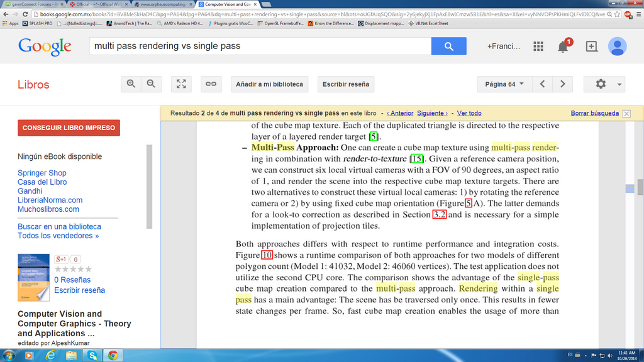
Task: Open SPLASH PRO bookmark
Action: [x=37, y=23]
